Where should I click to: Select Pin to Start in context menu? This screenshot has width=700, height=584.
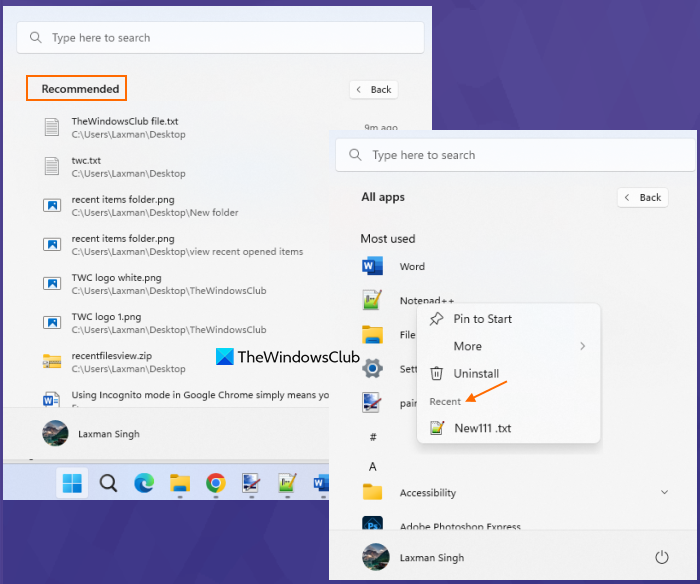(482, 319)
